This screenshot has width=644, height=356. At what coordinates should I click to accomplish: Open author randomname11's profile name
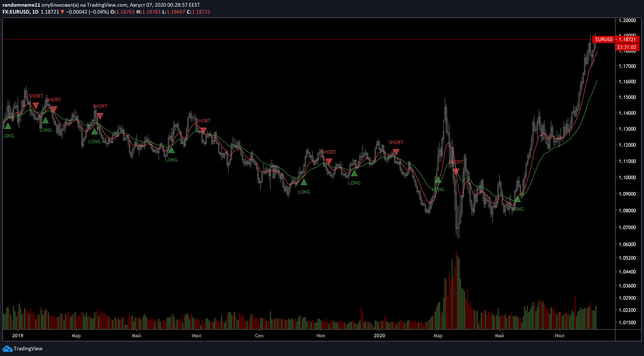[21, 5]
